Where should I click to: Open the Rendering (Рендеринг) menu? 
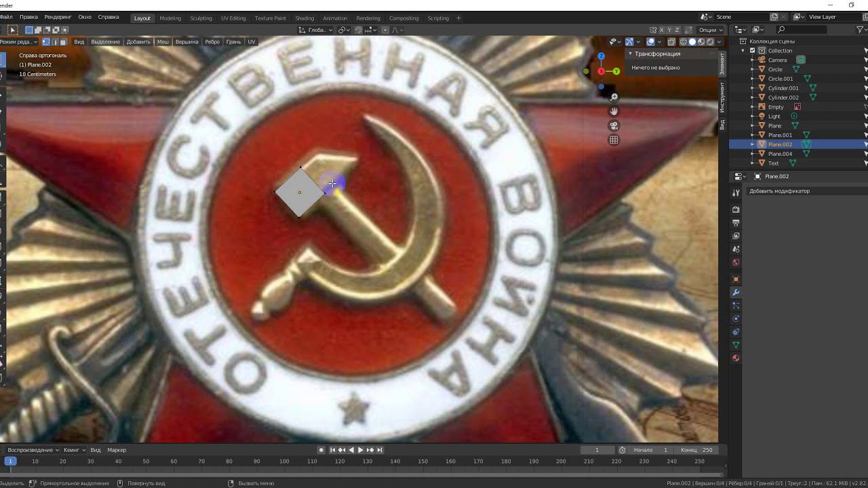58,17
